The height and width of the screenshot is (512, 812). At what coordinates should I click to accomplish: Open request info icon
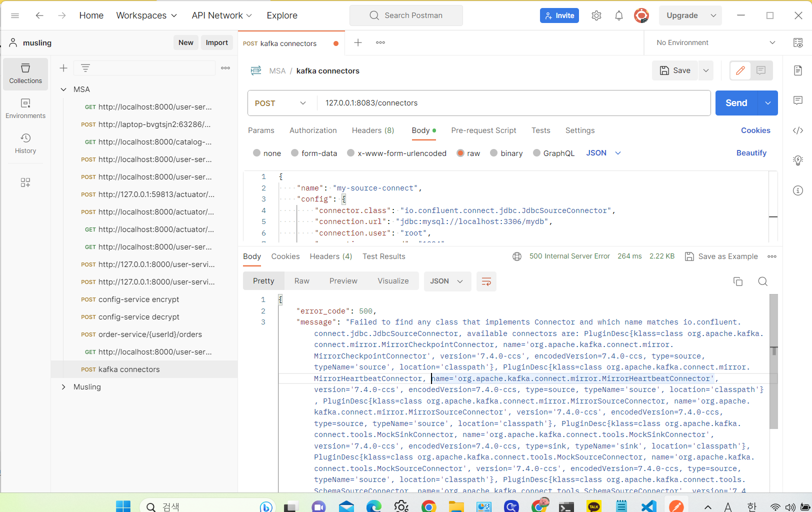[798, 190]
